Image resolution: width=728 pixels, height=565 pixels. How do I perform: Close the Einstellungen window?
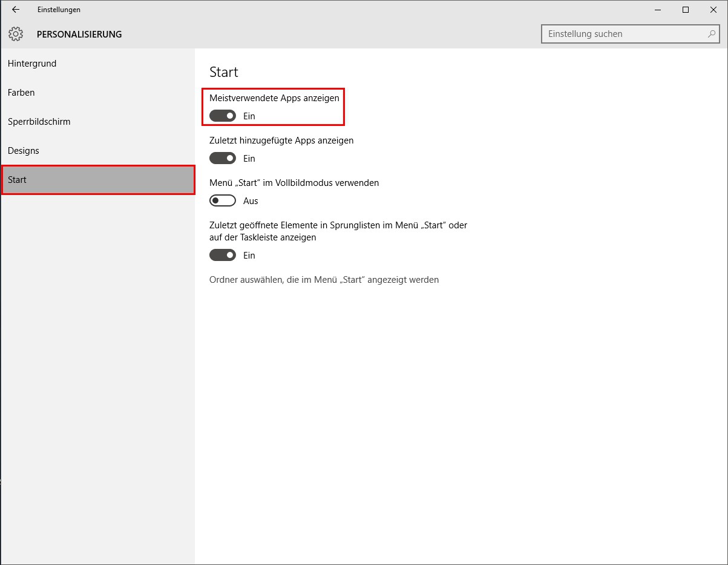click(x=713, y=10)
